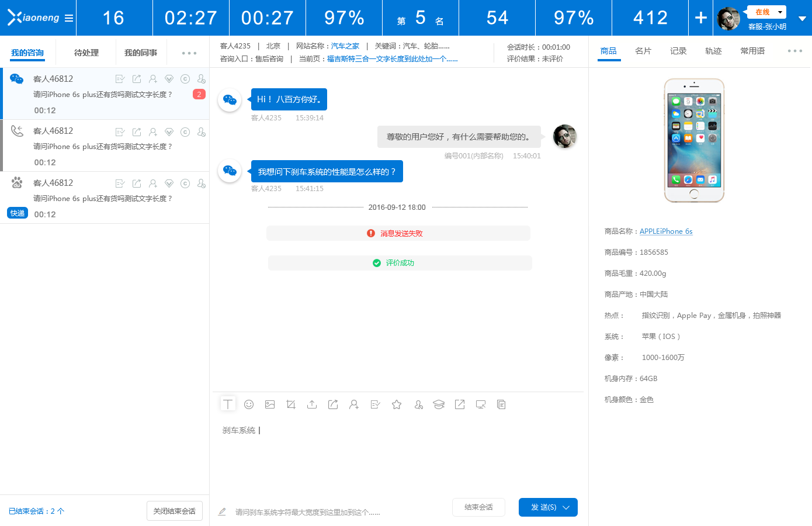Click the 结束会话 button
Screen dimensions: 812x526
478,507
